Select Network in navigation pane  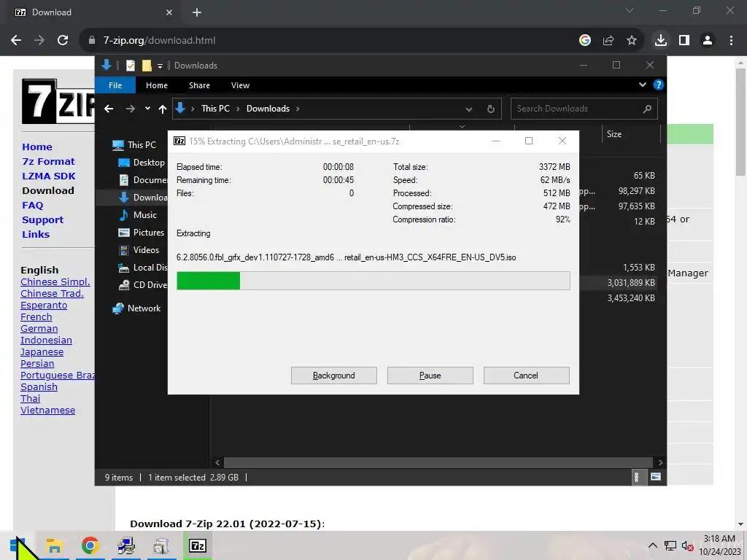pos(136,308)
